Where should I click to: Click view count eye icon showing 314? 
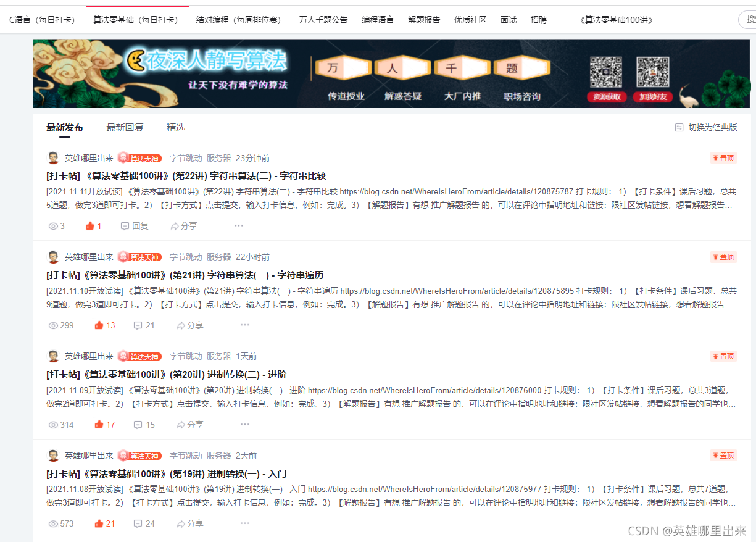tap(53, 425)
